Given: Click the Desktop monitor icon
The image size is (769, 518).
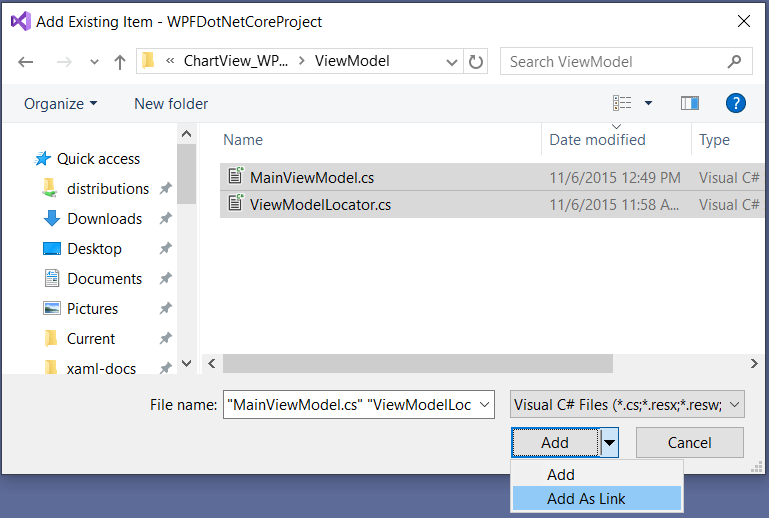Looking at the screenshot, I should [51, 249].
